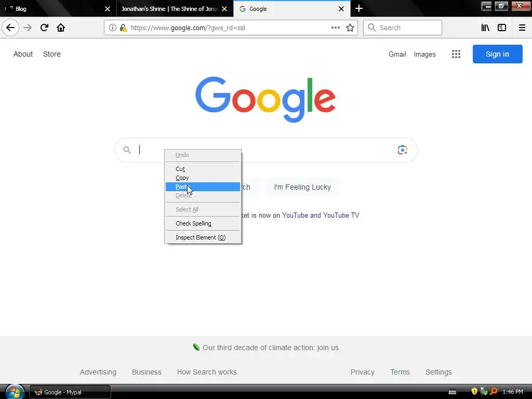This screenshot has height=399, width=532.
Task: Click Google - Mypal taskbar button
Action: point(70,392)
